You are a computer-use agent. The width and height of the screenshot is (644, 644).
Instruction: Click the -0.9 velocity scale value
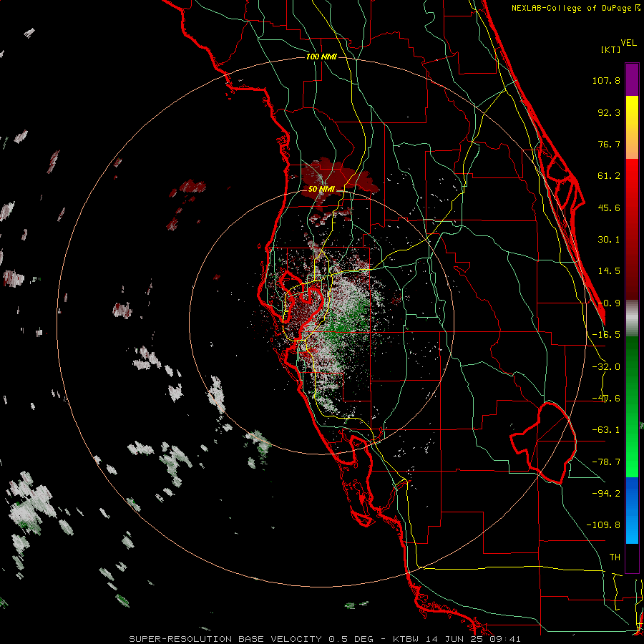pos(609,303)
